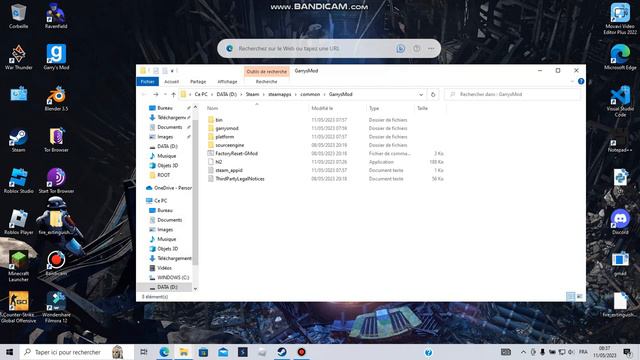Sort files by Type column
The image size is (640, 360).
coord(374,108)
